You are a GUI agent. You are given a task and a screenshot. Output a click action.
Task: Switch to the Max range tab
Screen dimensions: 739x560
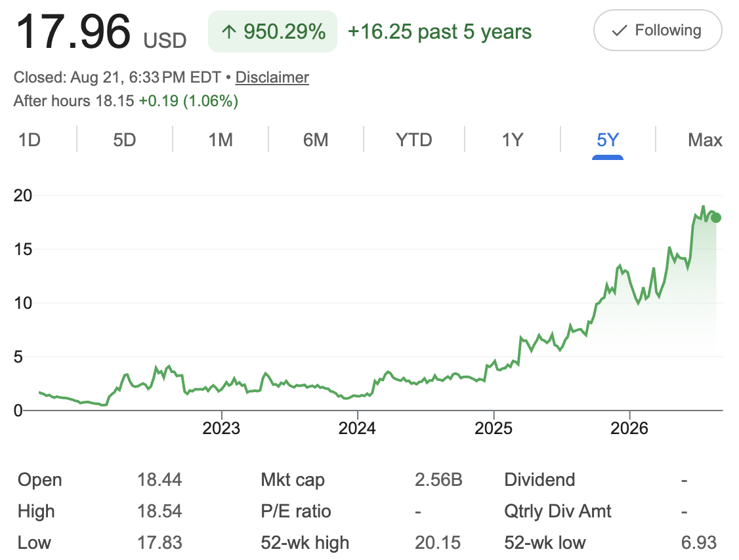coord(705,140)
